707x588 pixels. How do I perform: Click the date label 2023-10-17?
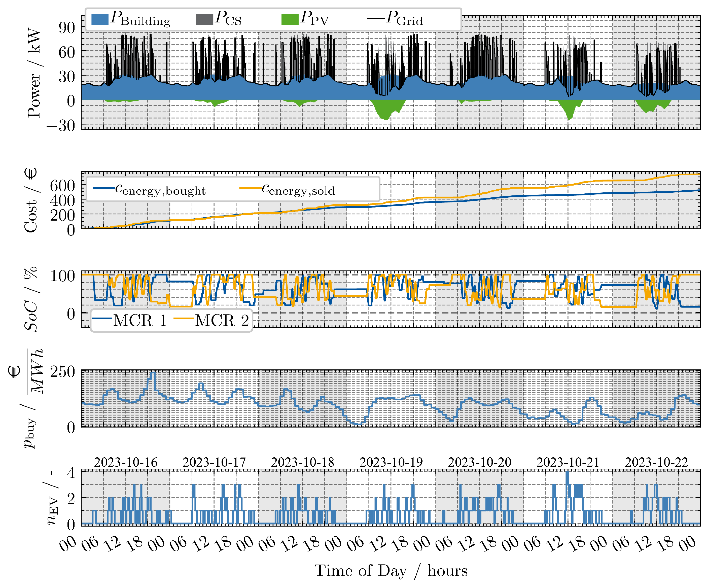tap(214, 462)
